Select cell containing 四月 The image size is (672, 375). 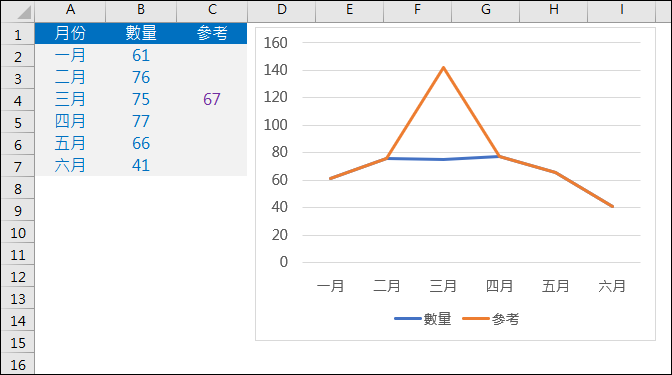coord(70,121)
